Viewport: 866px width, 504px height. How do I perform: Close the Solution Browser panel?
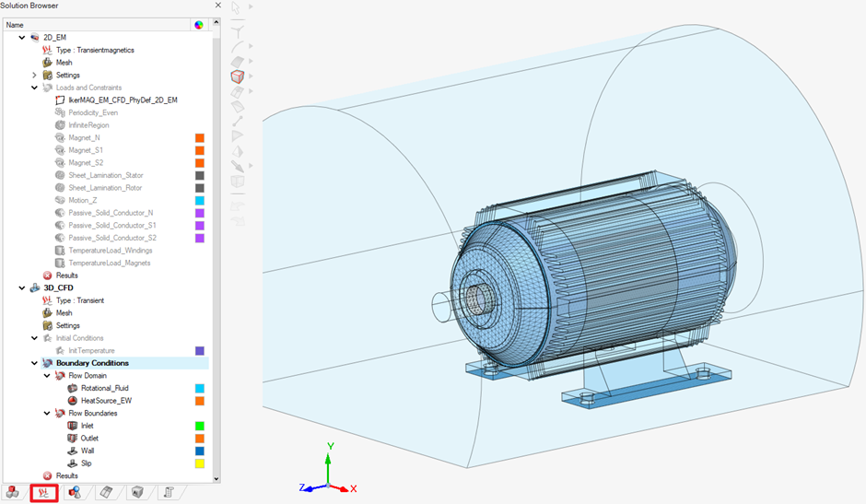217,6
